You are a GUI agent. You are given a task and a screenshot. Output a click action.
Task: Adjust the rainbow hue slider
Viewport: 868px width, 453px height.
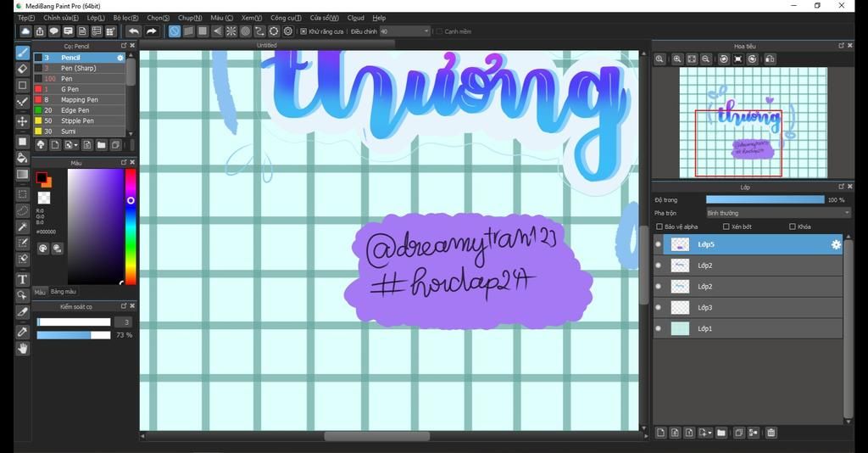(x=131, y=226)
